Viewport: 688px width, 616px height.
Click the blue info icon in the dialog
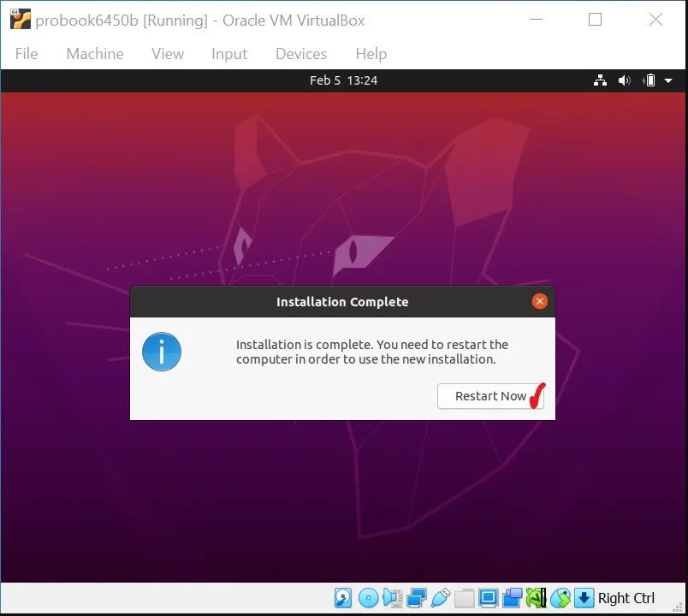(162, 352)
